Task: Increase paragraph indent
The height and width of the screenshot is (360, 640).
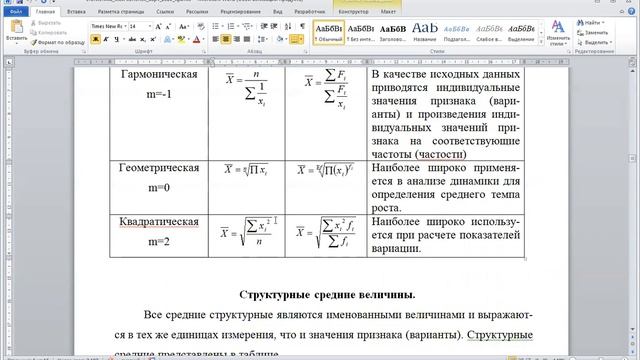Action: tap(274, 27)
